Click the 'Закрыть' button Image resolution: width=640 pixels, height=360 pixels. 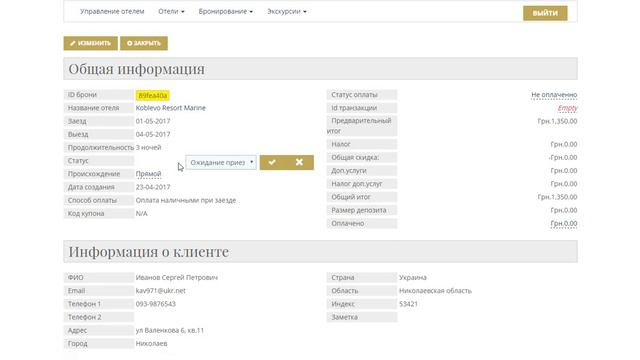point(144,43)
